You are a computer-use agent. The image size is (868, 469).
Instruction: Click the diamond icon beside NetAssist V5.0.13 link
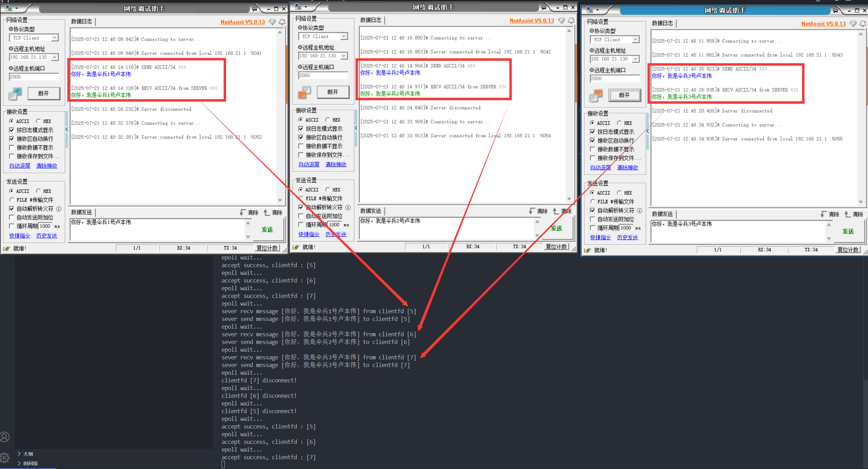point(272,22)
